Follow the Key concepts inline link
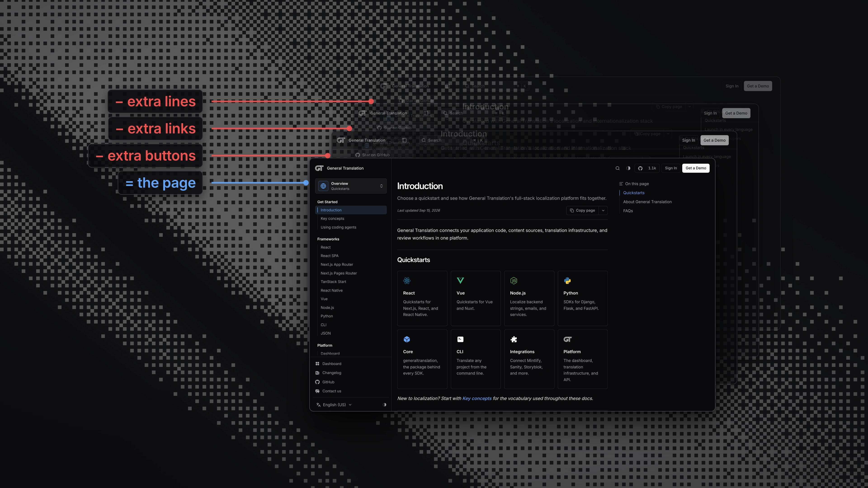Viewport: 868px width, 488px height. [x=477, y=398]
